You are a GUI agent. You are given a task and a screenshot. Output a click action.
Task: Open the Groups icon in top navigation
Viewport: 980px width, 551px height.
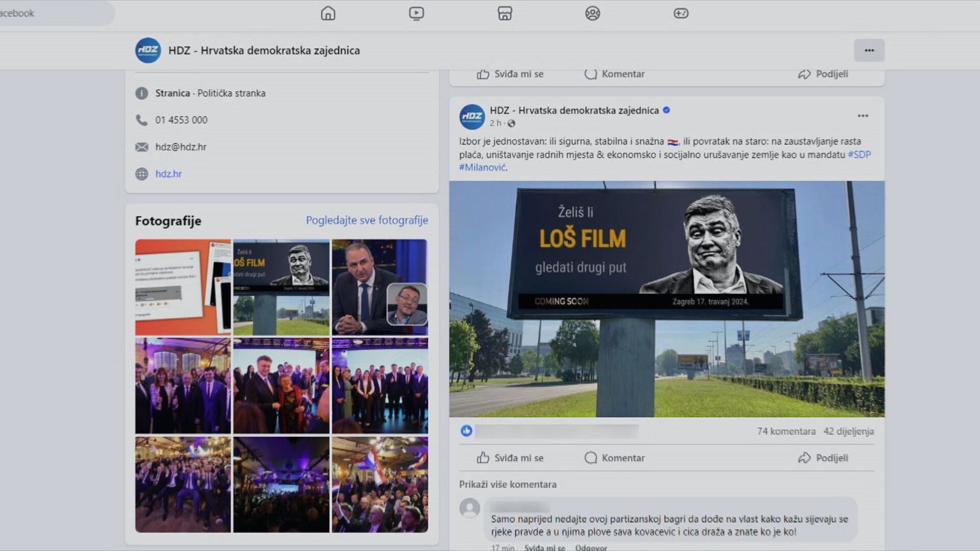tap(593, 13)
